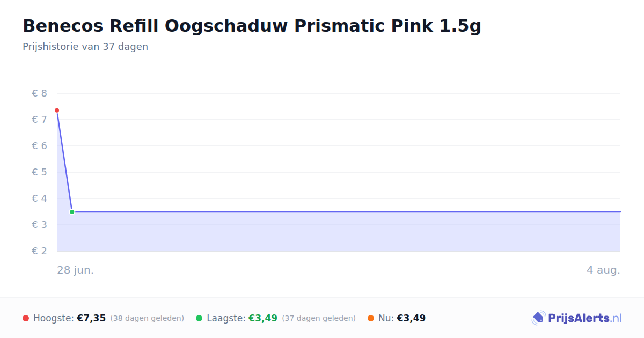644x338 pixels.
Task: Click the green lowest-price dot on the chart
Action: pyautogui.click(x=72, y=212)
